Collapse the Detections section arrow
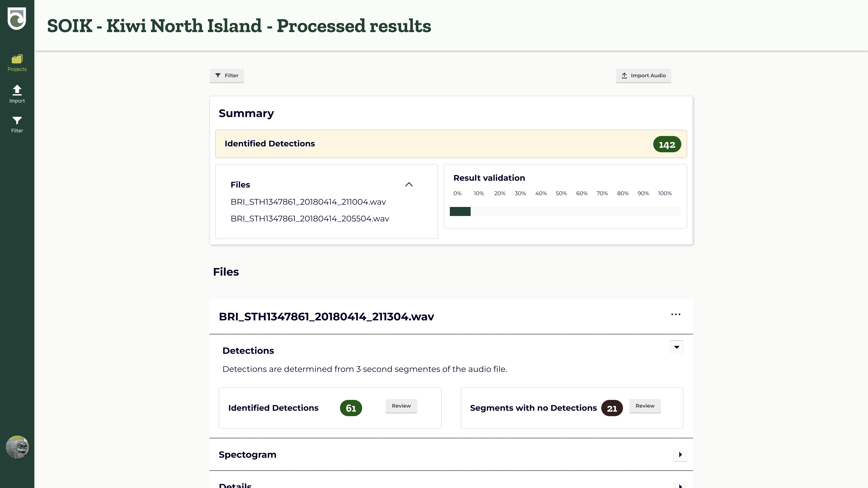Screen dimensions: 868x488 (677, 347)
